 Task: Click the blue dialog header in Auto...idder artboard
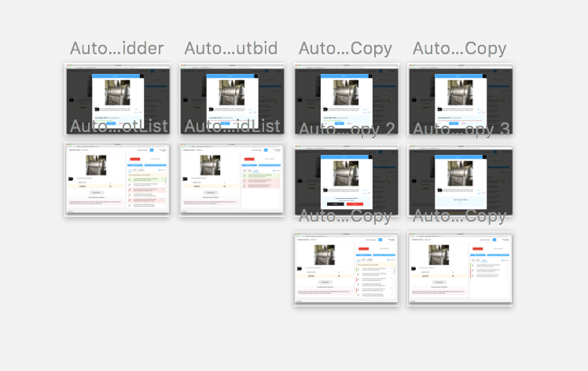coord(118,76)
